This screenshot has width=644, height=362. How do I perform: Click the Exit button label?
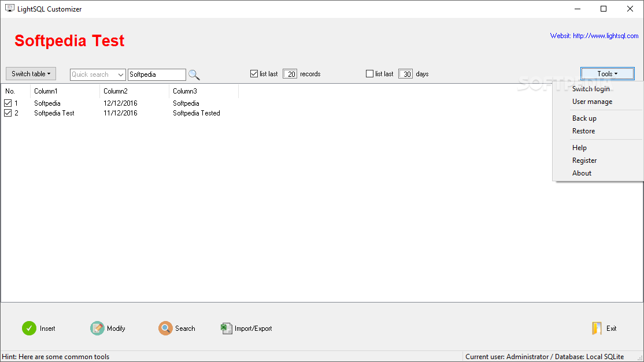611,329
